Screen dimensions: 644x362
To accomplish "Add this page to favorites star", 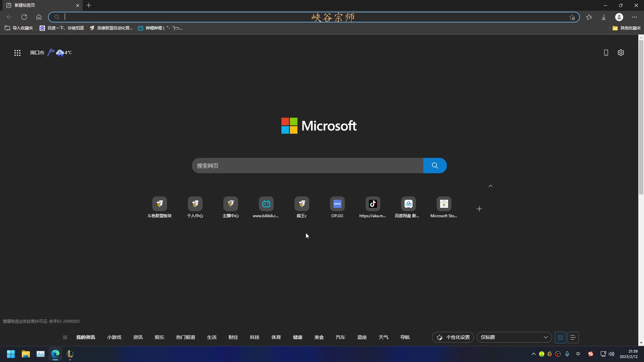I will point(572,17).
